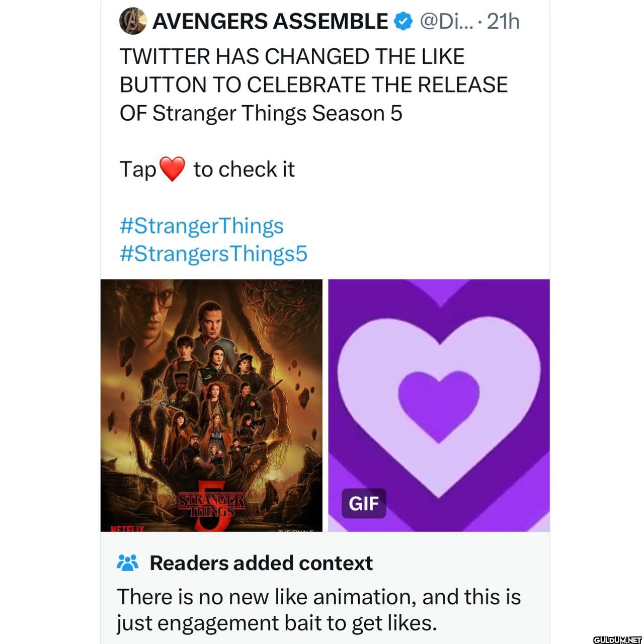The width and height of the screenshot is (644, 644).
Task: Click the "Tap to check it" line
Action: (207, 169)
